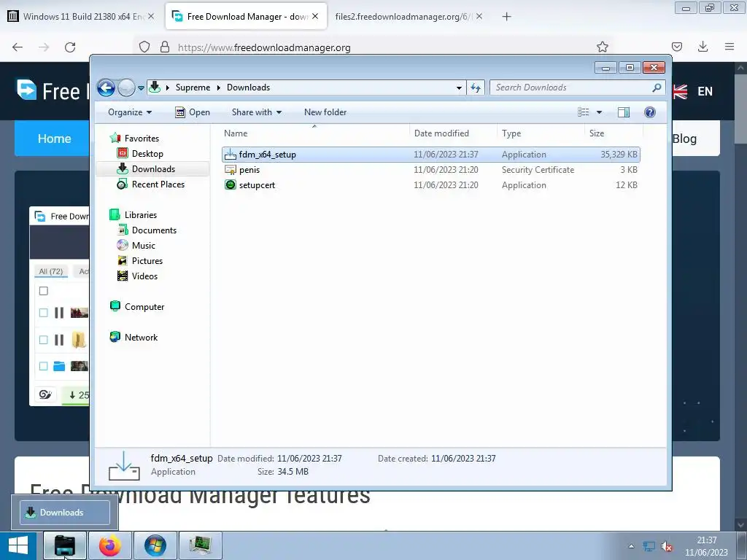Click the All (72) filter tab on webpage
Image resolution: width=747 pixels, height=560 pixels.
pos(51,271)
